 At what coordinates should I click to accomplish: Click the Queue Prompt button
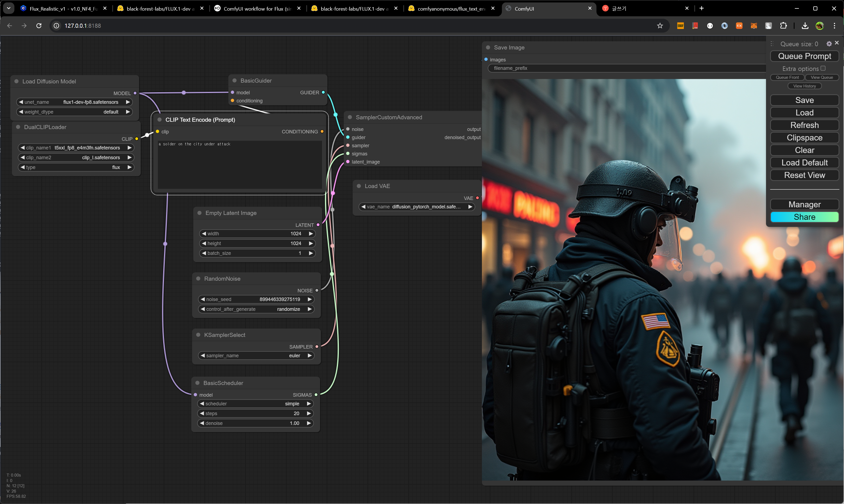coord(804,56)
